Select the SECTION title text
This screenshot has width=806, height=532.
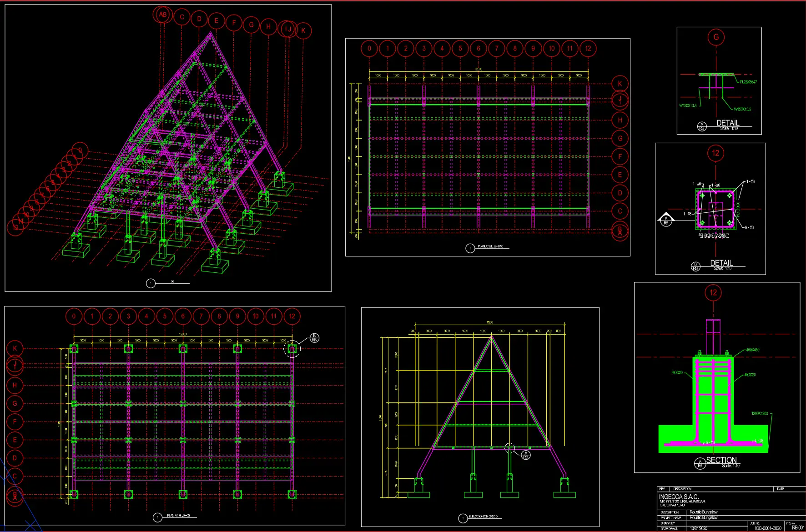tap(721, 460)
